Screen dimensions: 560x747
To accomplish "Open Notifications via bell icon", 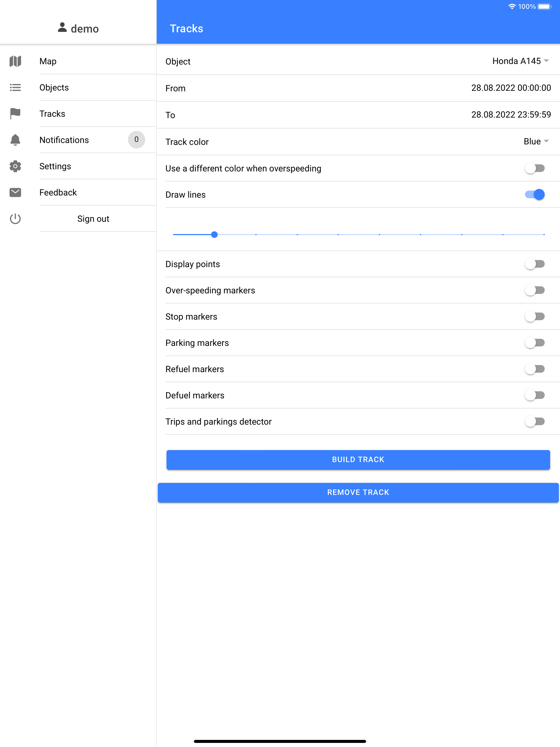I will pos(15,140).
